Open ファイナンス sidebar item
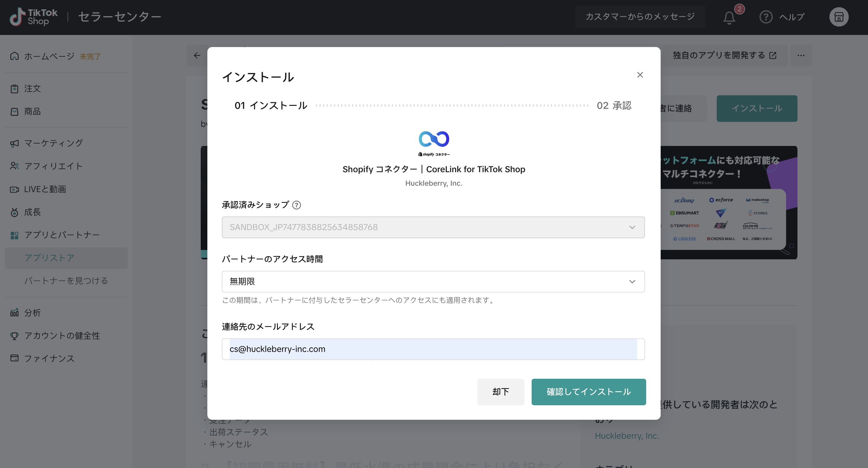This screenshot has width=868, height=468. point(49,359)
